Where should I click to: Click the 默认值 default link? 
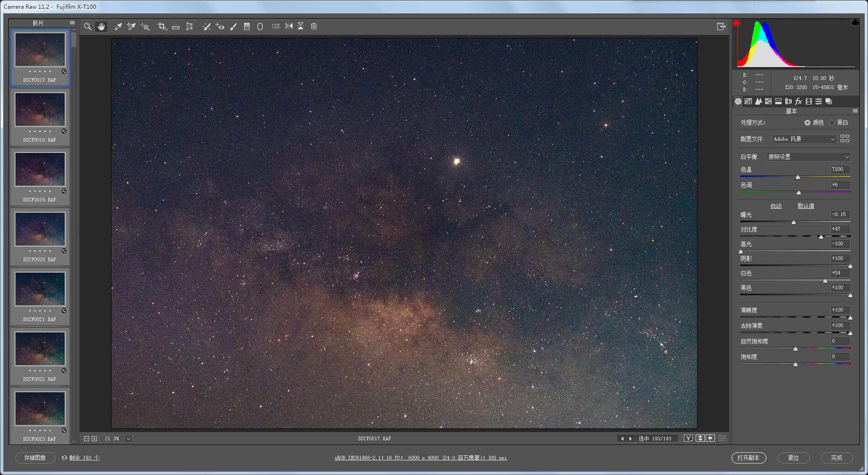(x=806, y=206)
